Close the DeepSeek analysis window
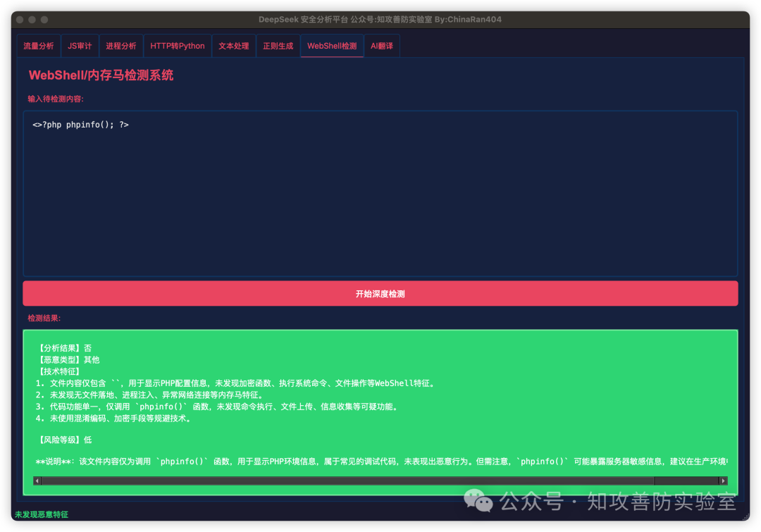The height and width of the screenshot is (532, 761). click(20, 20)
